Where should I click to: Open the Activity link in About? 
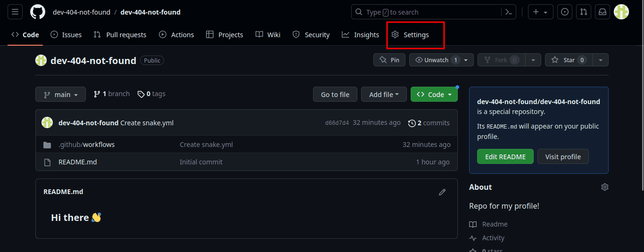[x=487, y=238]
